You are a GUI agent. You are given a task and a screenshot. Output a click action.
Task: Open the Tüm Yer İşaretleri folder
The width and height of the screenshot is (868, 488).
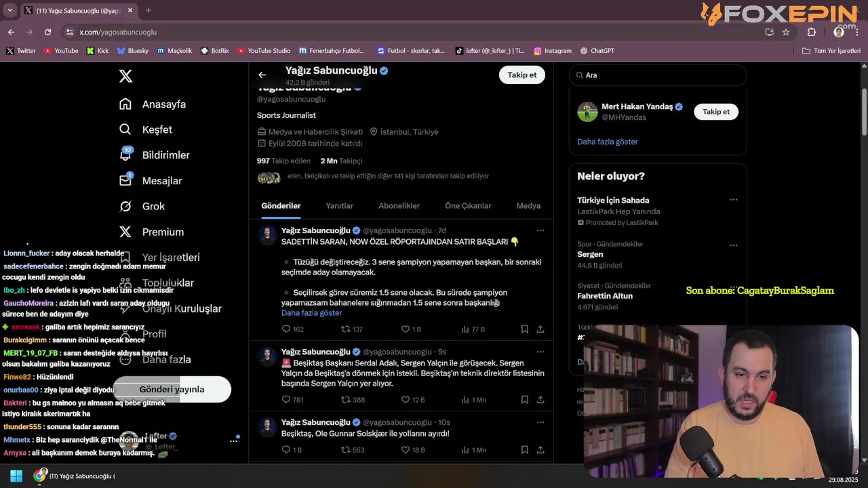[x=831, y=51]
